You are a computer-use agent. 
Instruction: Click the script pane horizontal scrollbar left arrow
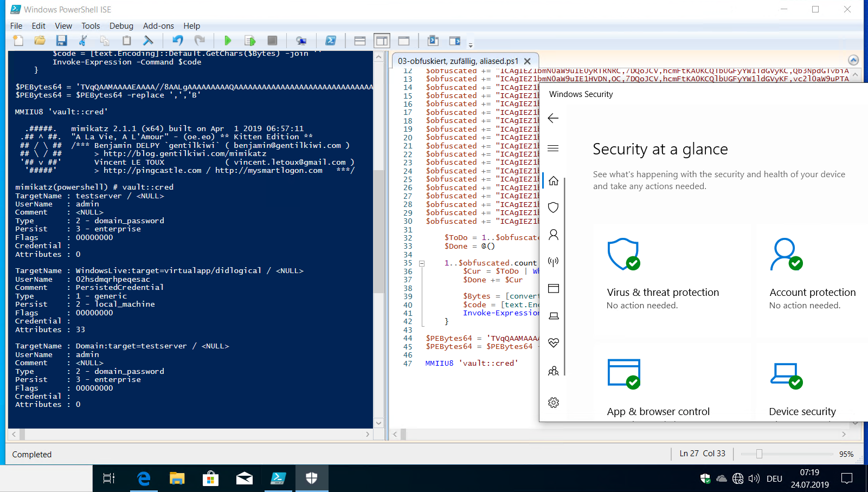click(395, 434)
